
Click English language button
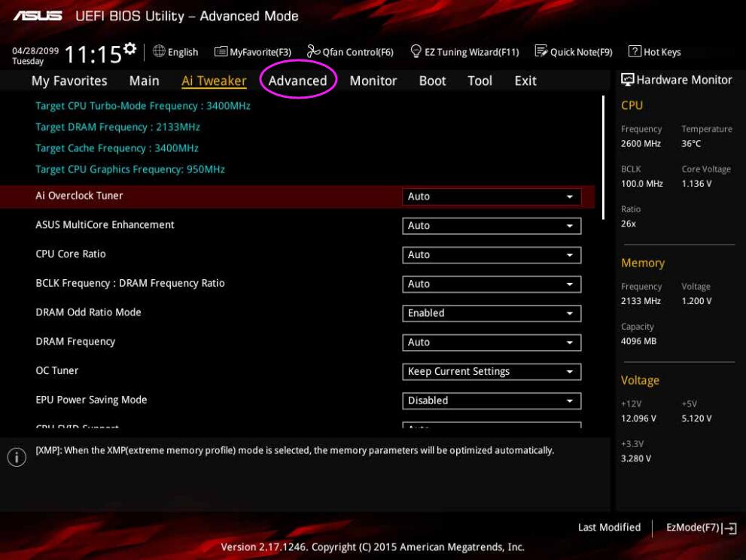tap(175, 52)
